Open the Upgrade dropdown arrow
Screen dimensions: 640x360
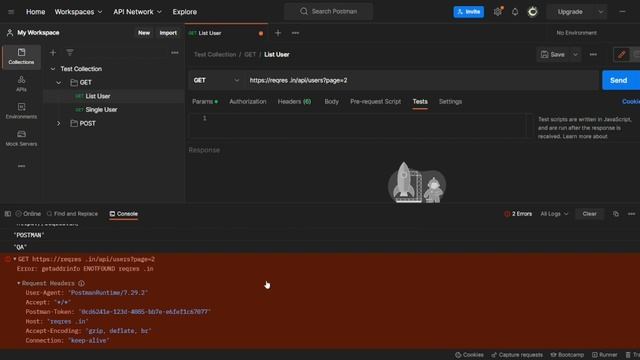(x=600, y=12)
